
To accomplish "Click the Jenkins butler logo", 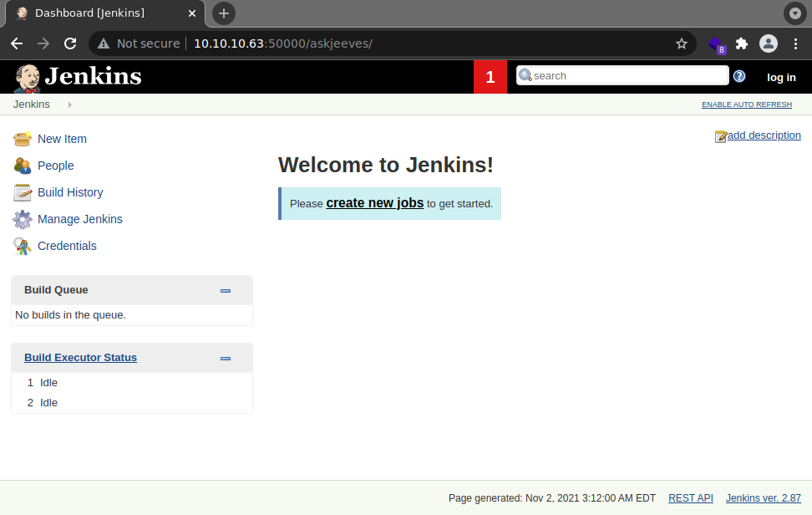I will coord(27,77).
